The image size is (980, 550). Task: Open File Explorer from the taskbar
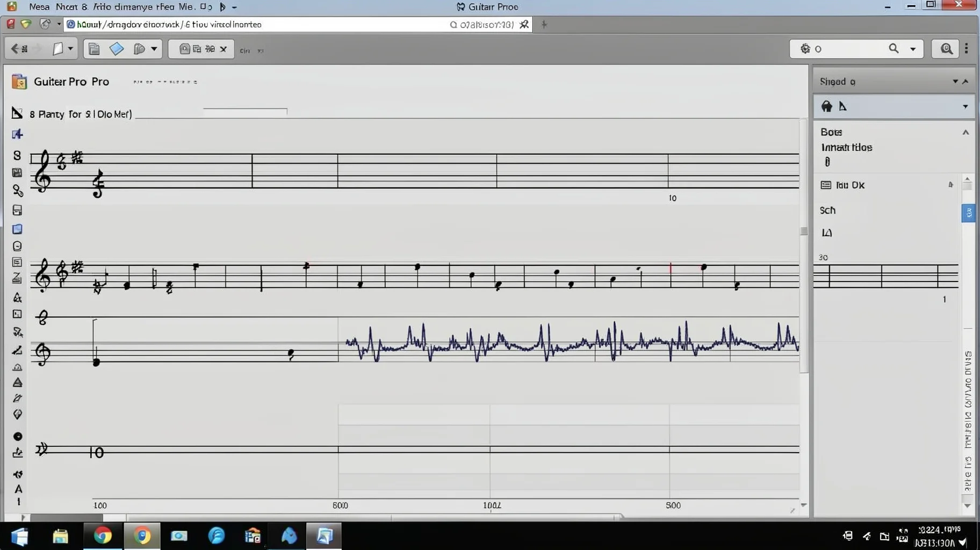[60, 536]
